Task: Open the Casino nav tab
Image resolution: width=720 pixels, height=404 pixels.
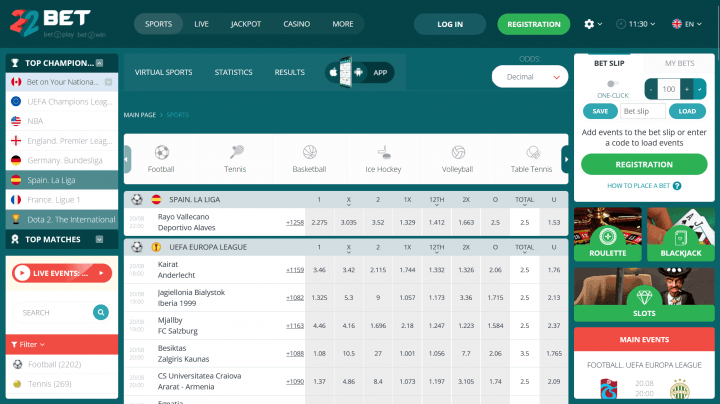Action: coord(297,24)
